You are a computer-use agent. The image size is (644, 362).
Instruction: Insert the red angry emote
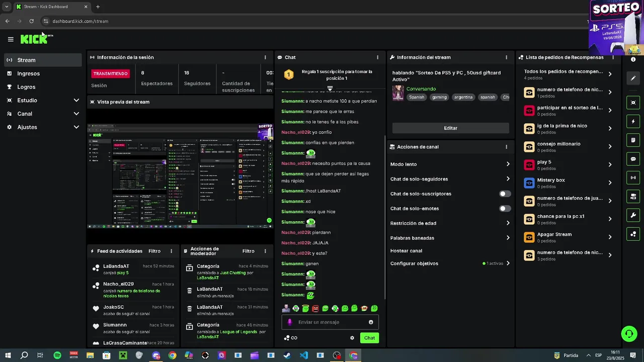pyautogui.click(x=315, y=308)
